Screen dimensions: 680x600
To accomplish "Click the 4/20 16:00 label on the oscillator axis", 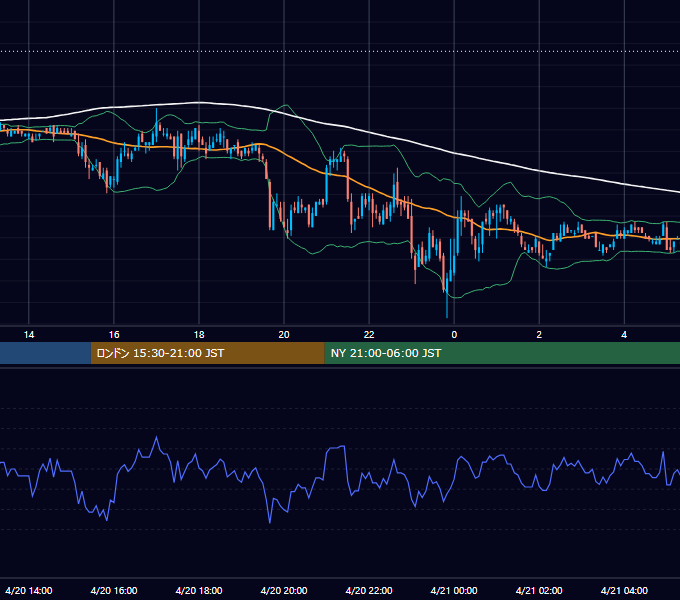I will click(x=114, y=590).
